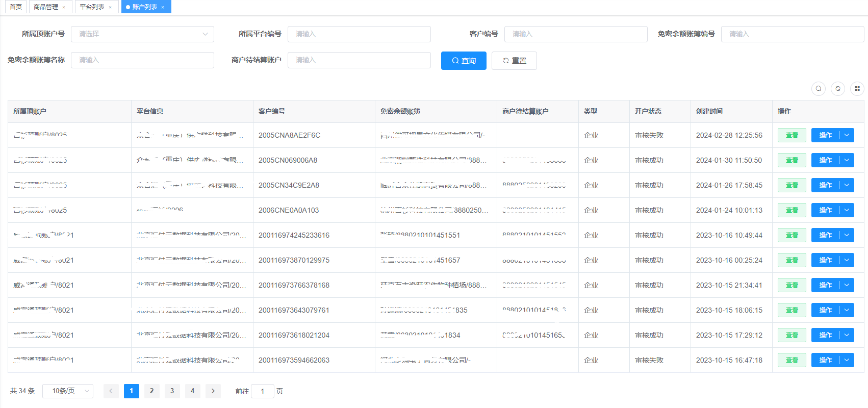Click 查看 for row 200116973618021204

click(792, 335)
